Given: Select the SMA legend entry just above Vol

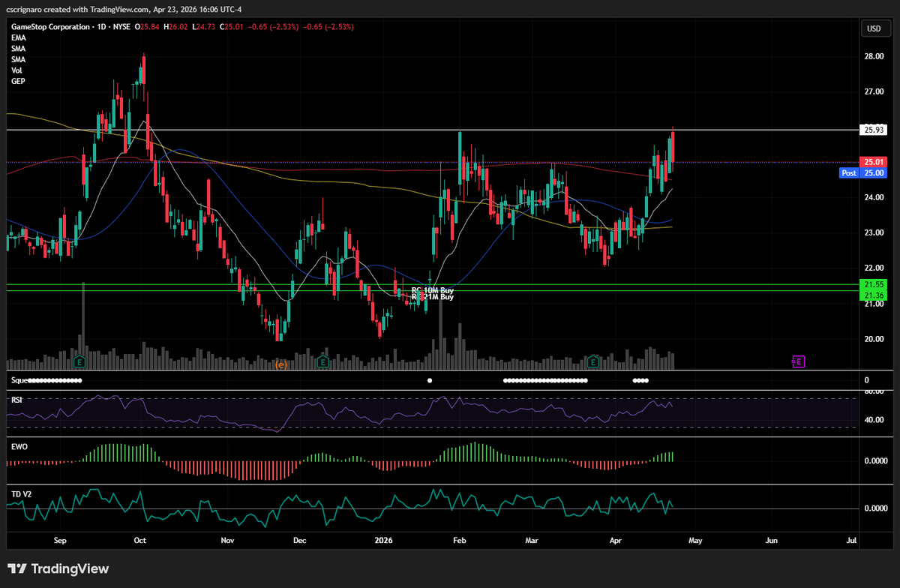Looking at the screenshot, I should (x=19, y=59).
